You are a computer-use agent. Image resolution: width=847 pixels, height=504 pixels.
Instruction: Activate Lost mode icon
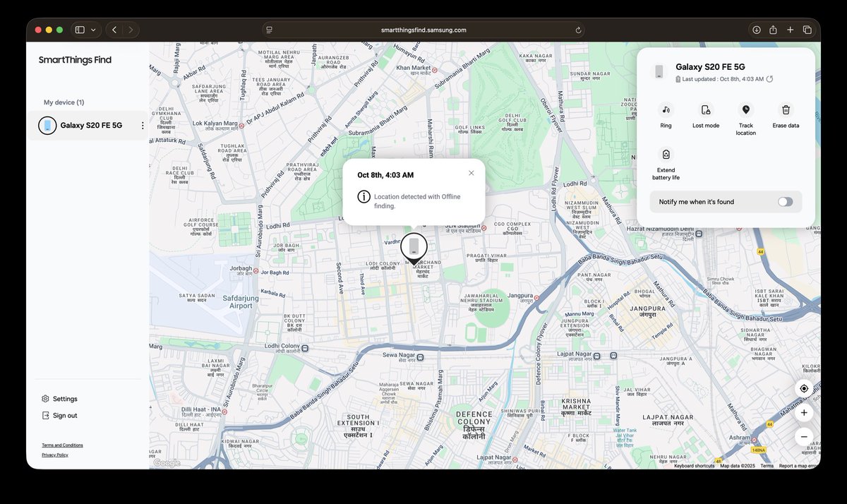(x=706, y=109)
